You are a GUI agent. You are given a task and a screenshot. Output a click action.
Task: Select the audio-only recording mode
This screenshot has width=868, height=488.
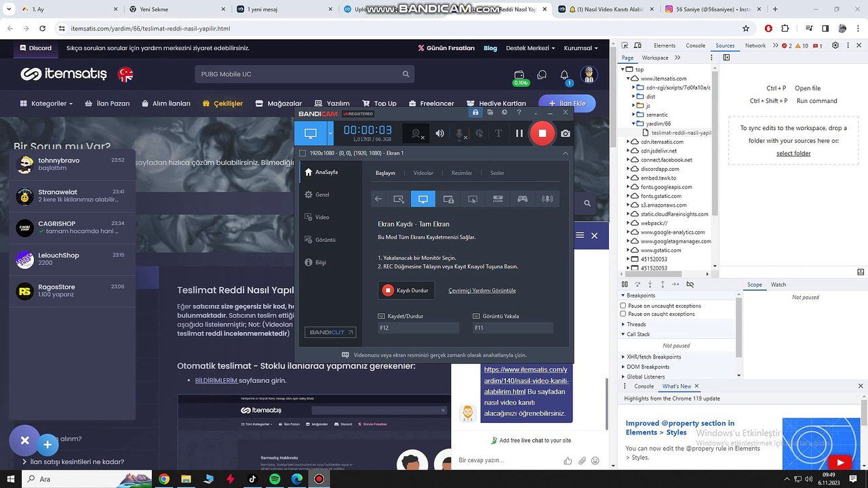click(547, 199)
